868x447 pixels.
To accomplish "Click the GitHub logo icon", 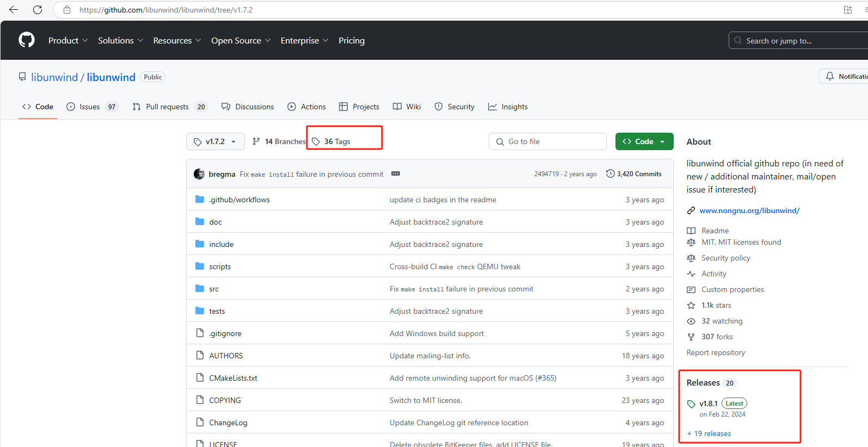I will pos(27,40).
